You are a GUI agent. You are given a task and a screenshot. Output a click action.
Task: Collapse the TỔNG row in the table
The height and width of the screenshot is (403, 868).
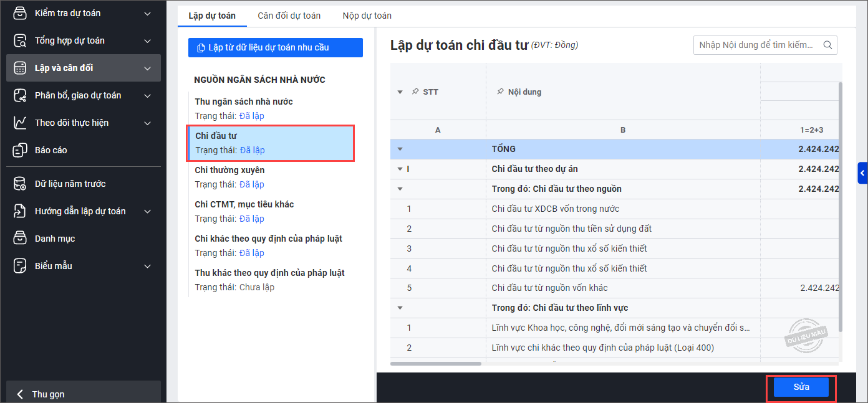point(400,149)
